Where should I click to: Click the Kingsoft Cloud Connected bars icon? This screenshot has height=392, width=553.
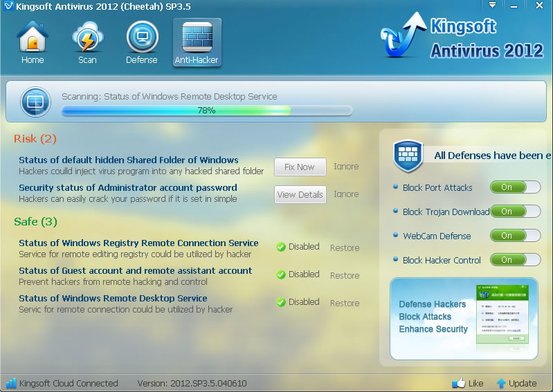(x=11, y=383)
